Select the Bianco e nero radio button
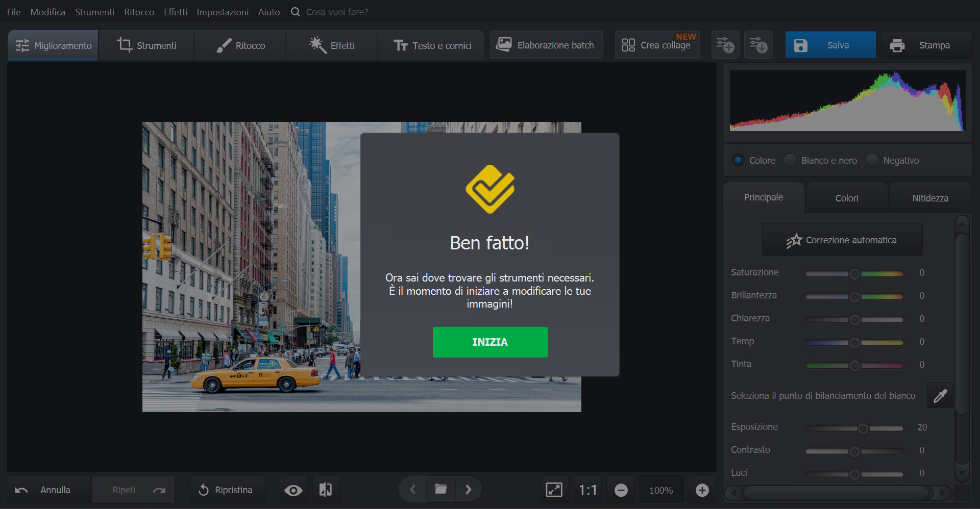This screenshot has height=509, width=980. [x=790, y=160]
